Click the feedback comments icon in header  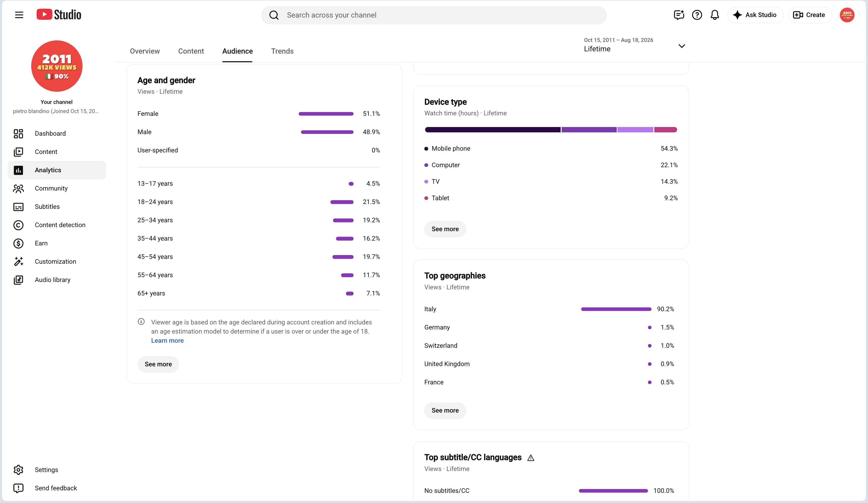(679, 15)
